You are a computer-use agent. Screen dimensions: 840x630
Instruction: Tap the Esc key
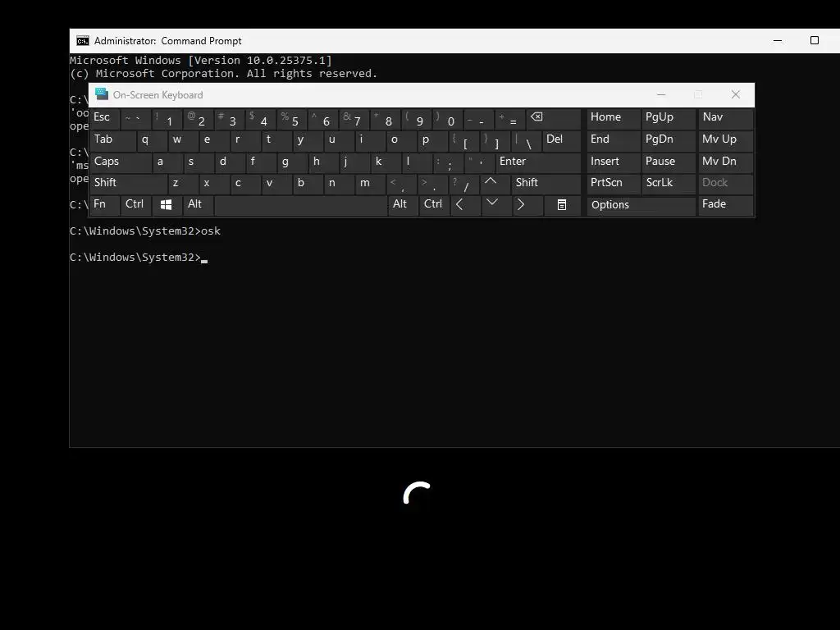pos(104,119)
